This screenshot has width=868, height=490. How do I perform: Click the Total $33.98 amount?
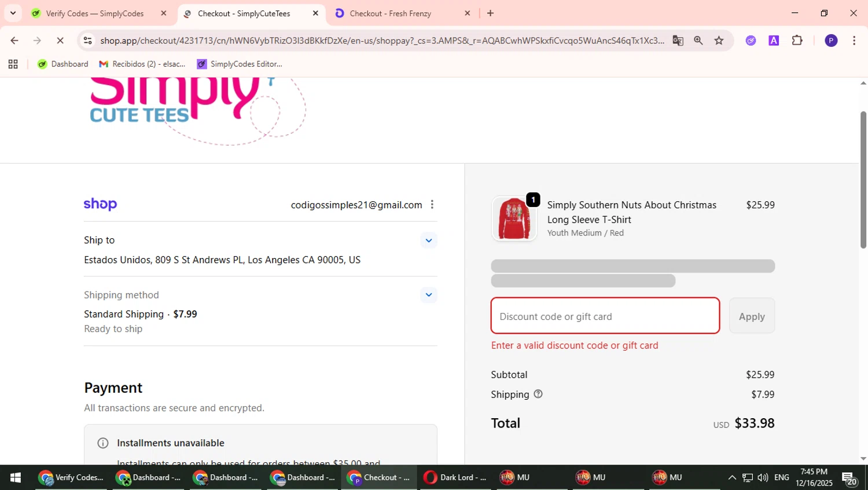coord(755,423)
